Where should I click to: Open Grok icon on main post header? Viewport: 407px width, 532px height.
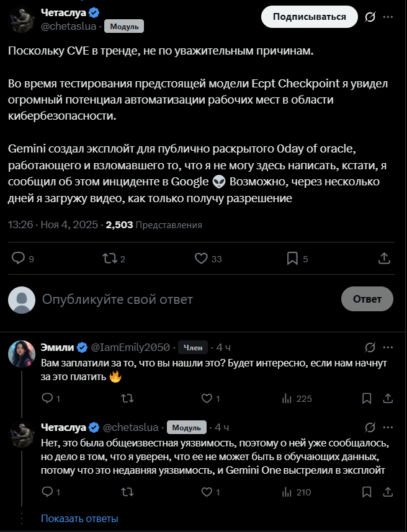click(370, 17)
